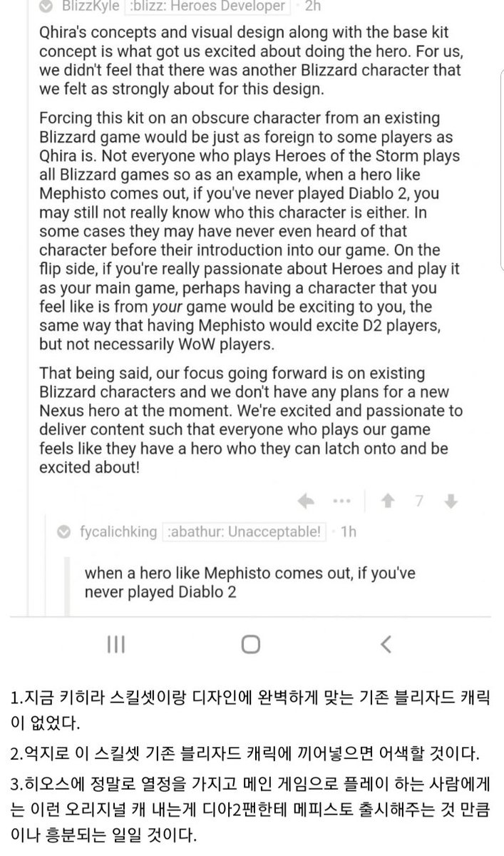Open Android recent apps with three-bar icon
The height and width of the screenshot is (856, 504).
tap(116, 645)
